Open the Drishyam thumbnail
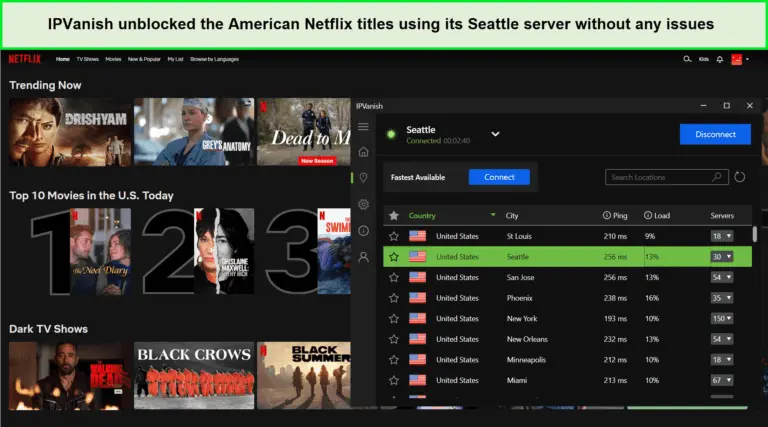 pyautogui.click(x=70, y=132)
